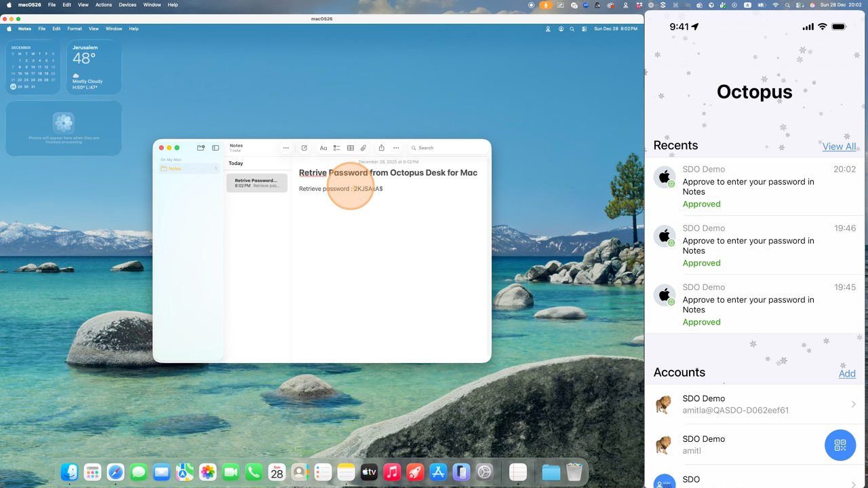Insert a table into the note
The height and width of the screenshot is (488, 868).
point(351,148)
